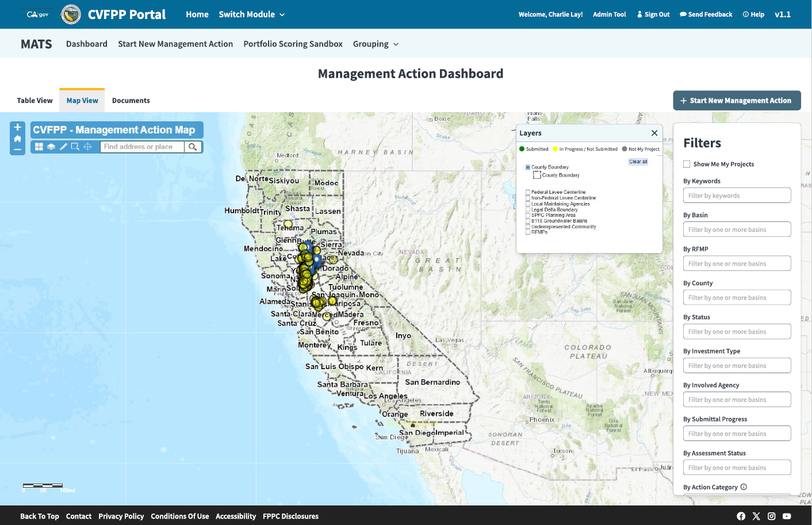Open the basemap gallery grid icon
This screenshot has width=812, height=525.
(x=39, y=147)
